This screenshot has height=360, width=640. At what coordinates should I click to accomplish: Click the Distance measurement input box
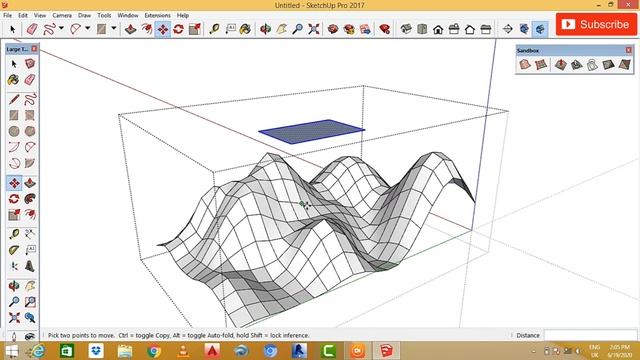(590, 336)
